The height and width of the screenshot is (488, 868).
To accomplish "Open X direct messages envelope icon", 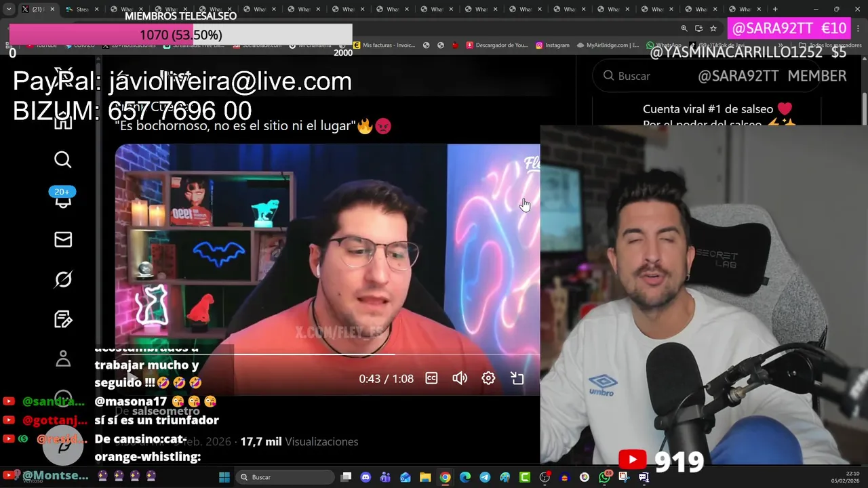I will 63,239.
